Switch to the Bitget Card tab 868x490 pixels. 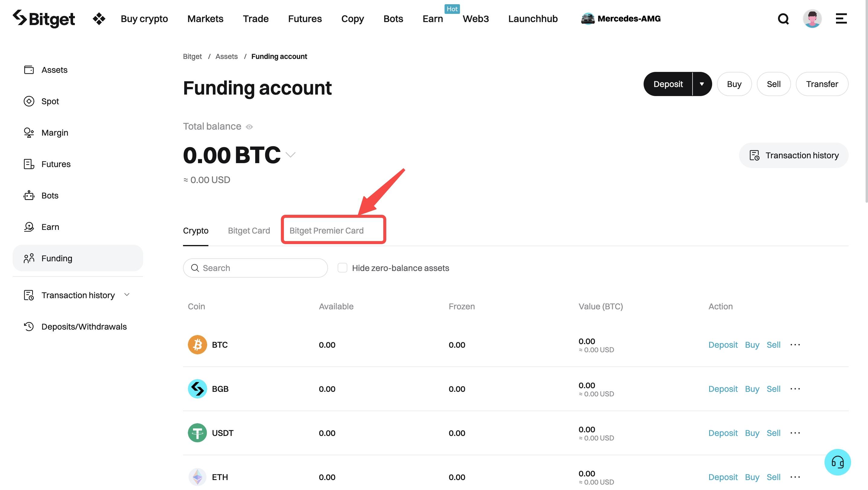[249, 230]
